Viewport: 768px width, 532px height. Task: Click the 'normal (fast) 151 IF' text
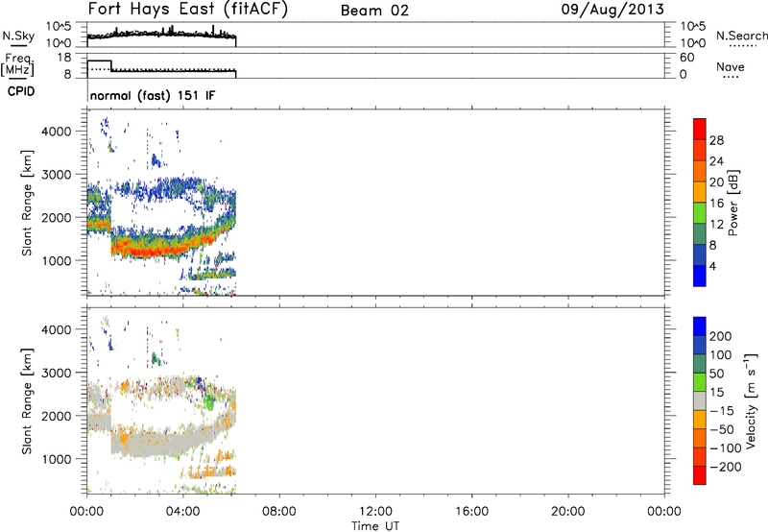click(153, 95)
